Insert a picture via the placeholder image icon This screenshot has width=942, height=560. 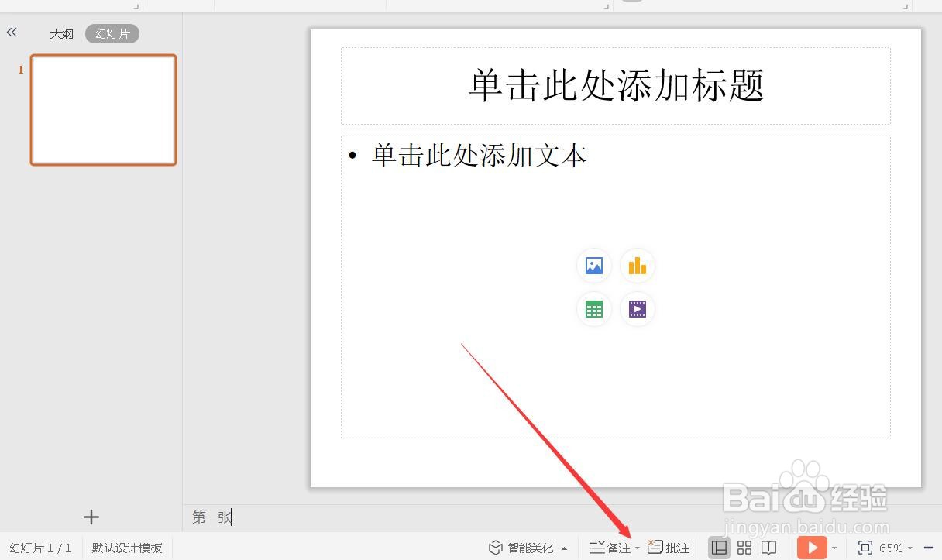(594, 266)
